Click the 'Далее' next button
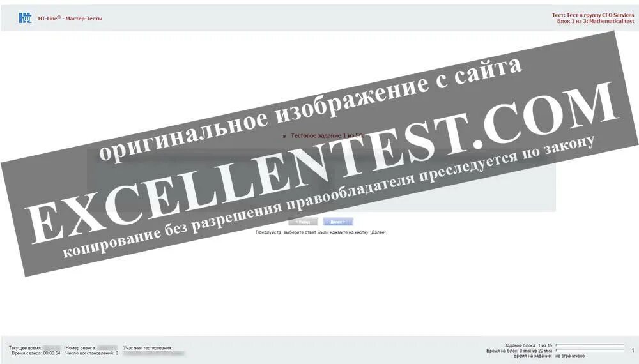This screenshot has width=639, height=364. (x=338, y=222)
